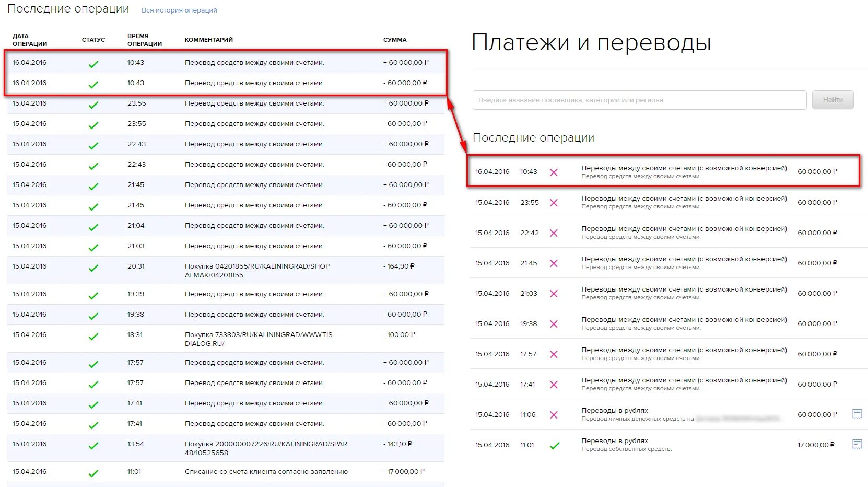Click red cross in payments list 19:38 row

pyautogui.click(x=554, y=324)
